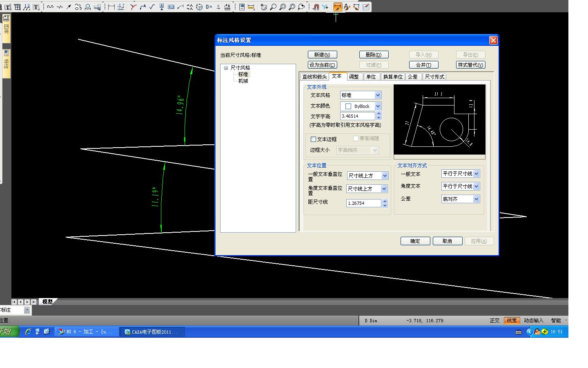Select the wavy spline line tool
This screenshot has width=588, height=368.
(x=50, y=7)
